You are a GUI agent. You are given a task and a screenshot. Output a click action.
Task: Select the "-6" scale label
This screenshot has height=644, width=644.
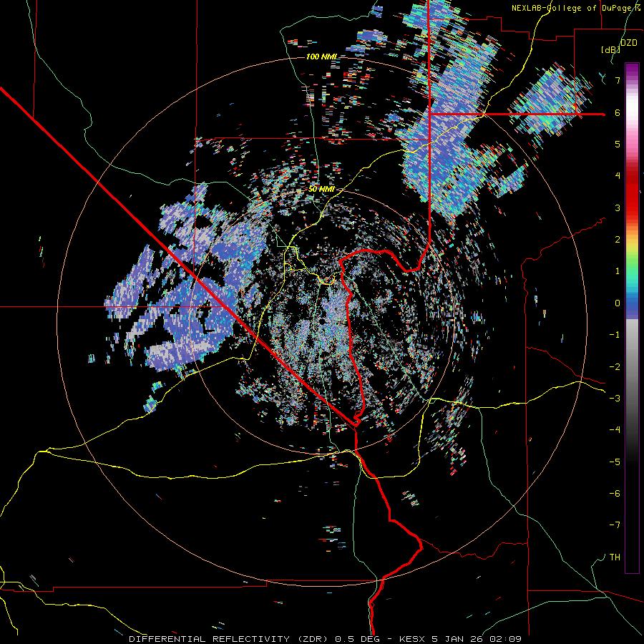point(615,494)
